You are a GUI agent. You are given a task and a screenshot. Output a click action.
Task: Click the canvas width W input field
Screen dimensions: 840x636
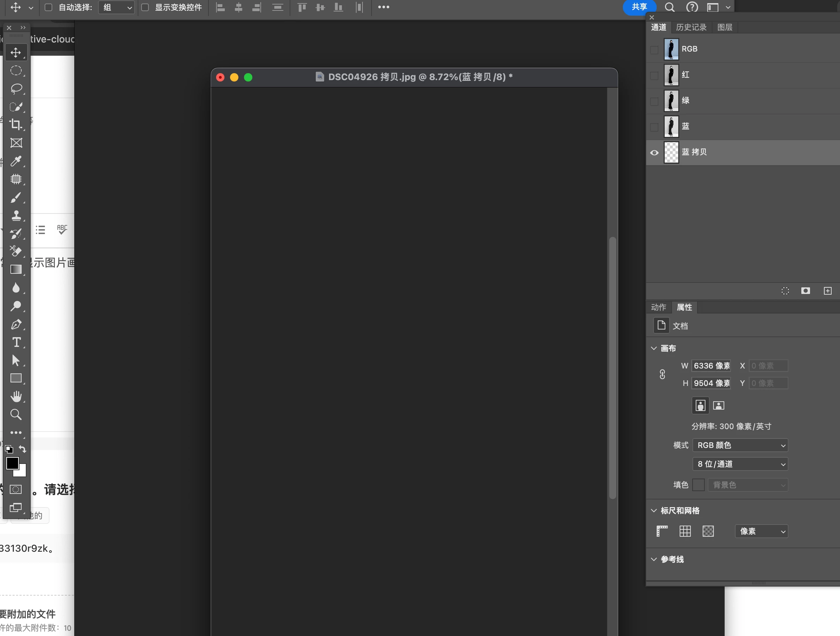pyautogui.click(x=711, y=366)
